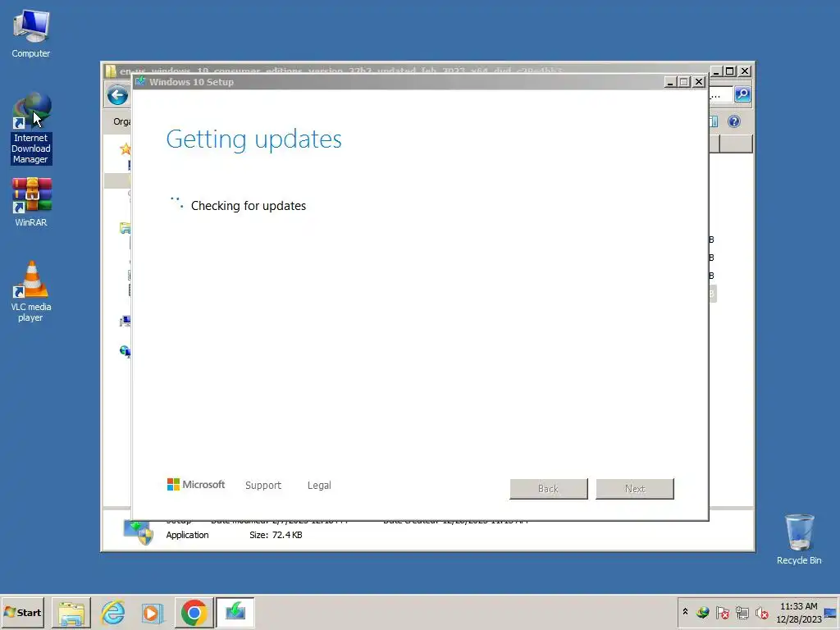Open the Explorer help question mark icon
This screenshot has width=840, height=630.
[734, 121]
